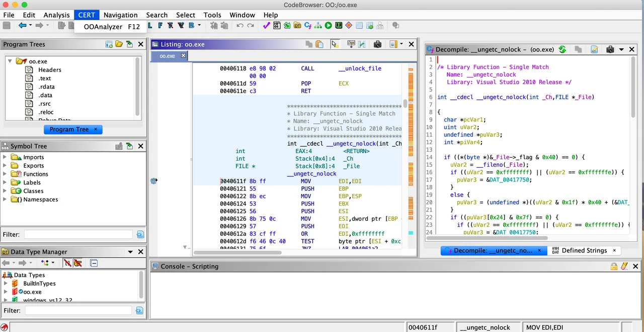
Task: Click the Symbol Tree filter funnel button
Action: point(140,234)
